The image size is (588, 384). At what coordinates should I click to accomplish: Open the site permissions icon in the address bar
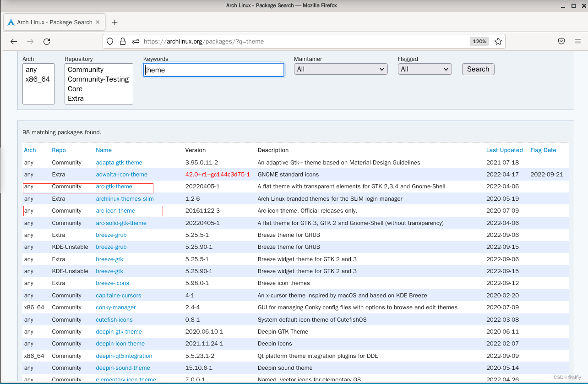click(x=135, y=41)
